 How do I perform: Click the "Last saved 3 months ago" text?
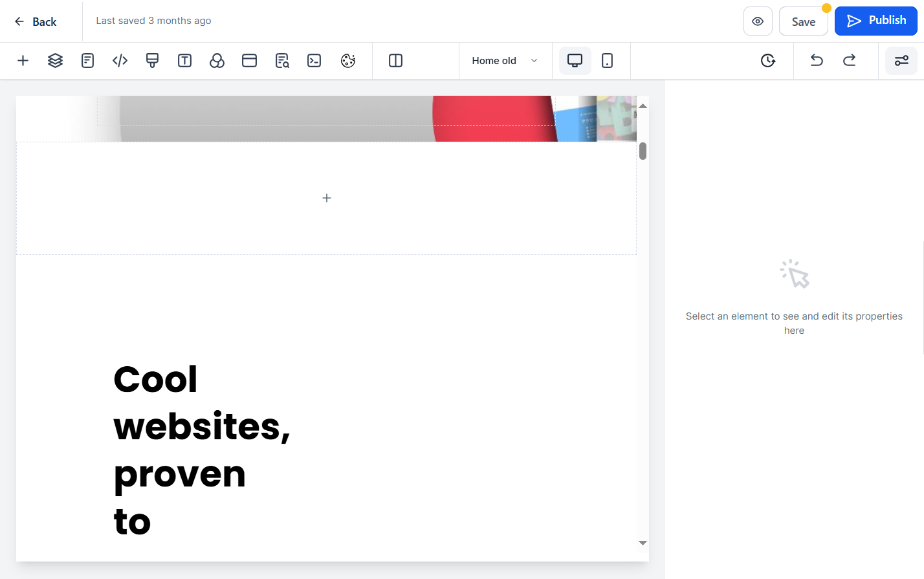click(x=153, y=21)
